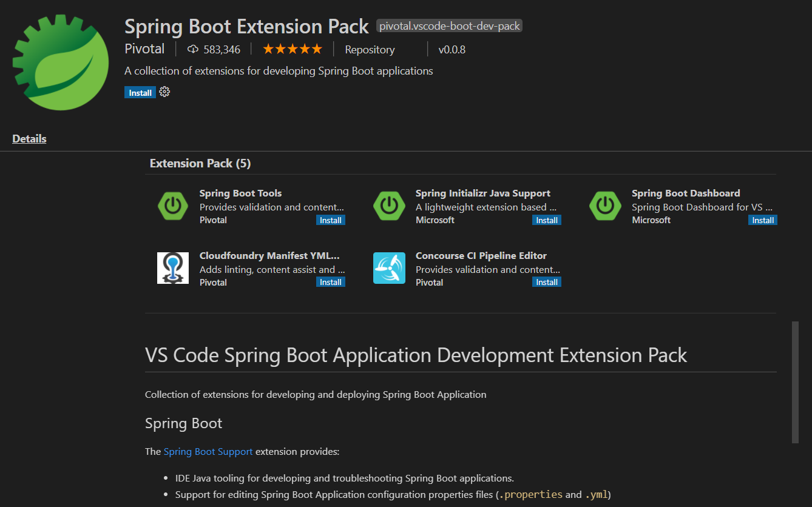Viewport: 812px width, 507px height.
Task: Click the pivotal.vscode-boot-dev-pack identifier
Action: 450,26
